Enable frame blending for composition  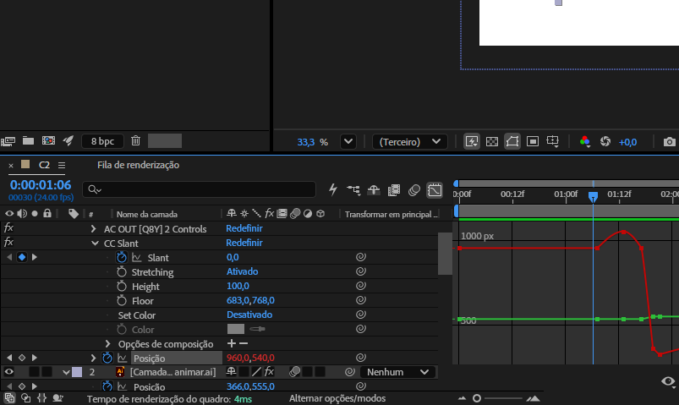[394, 190]
